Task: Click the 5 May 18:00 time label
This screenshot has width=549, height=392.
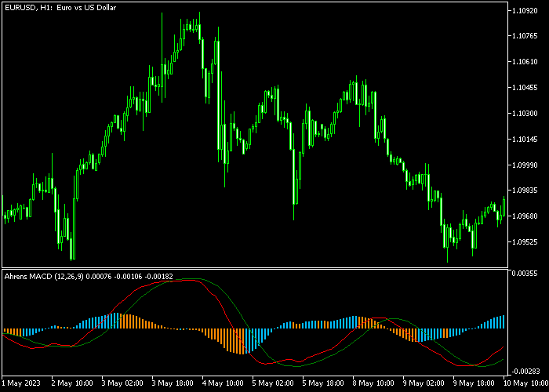Action: [x=323, y=383]
